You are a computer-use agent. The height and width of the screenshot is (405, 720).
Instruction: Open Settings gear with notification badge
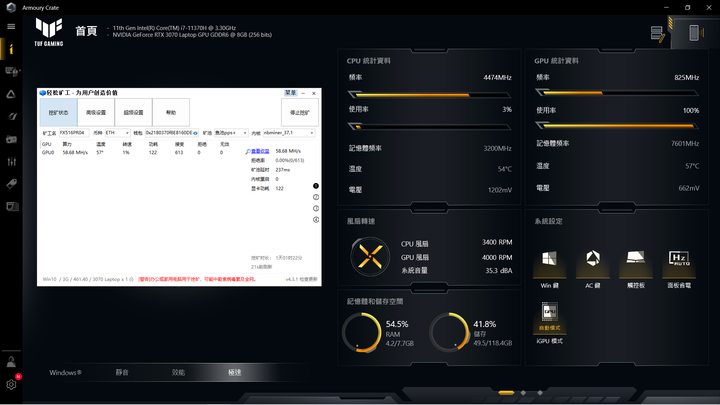11,384
